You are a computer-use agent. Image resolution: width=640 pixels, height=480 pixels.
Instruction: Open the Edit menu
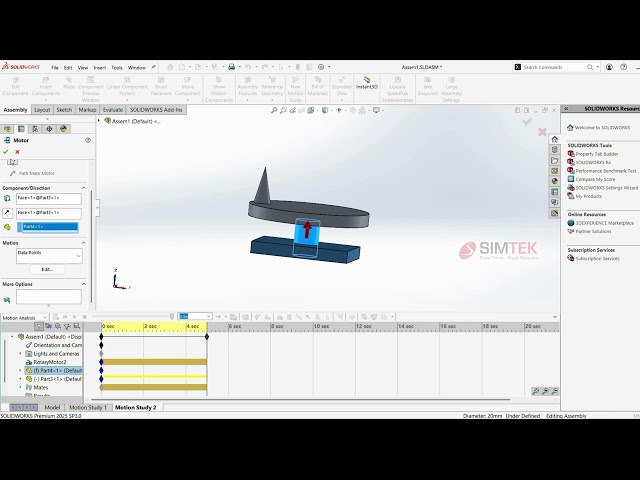[68, 68]
